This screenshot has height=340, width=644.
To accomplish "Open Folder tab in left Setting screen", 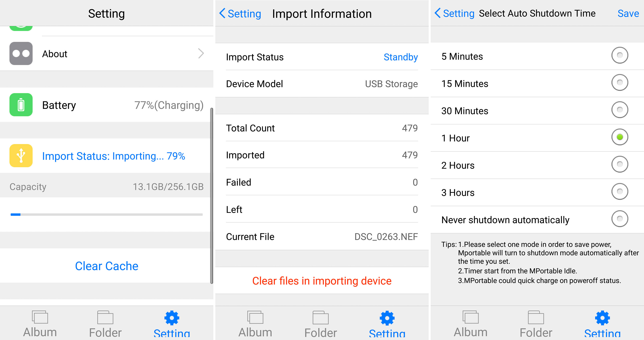I will point(105,324).
